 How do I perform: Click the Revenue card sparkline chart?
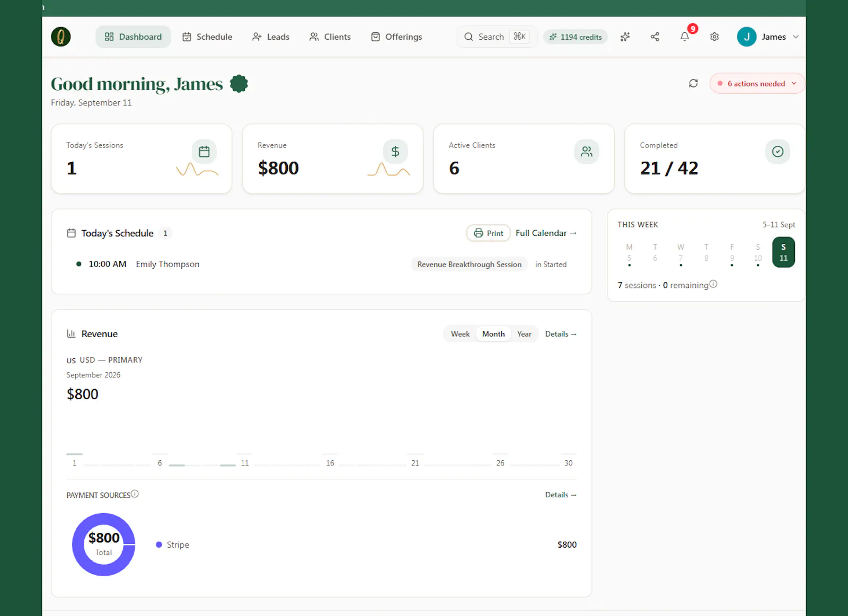pos(388,170)
